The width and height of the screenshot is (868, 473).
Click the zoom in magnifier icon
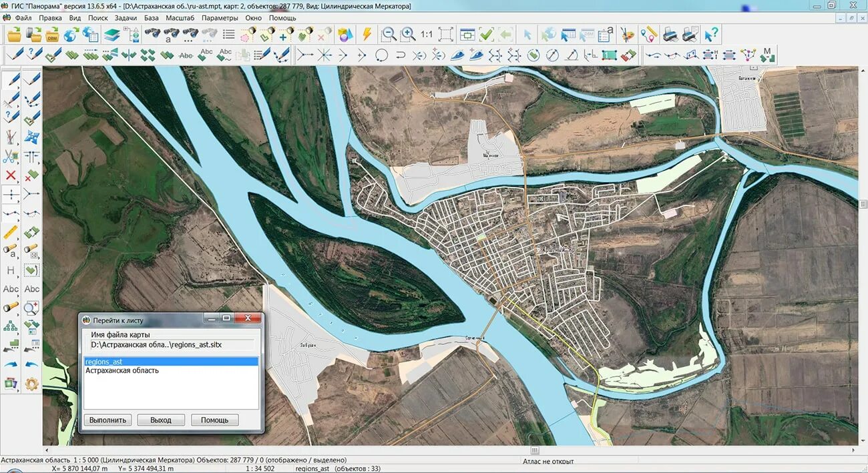click(407, 34)
